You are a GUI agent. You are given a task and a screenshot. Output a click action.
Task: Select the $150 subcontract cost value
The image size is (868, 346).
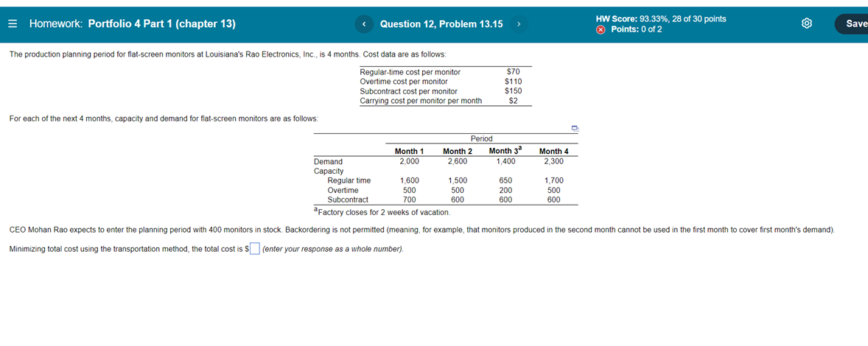[513, 91]
